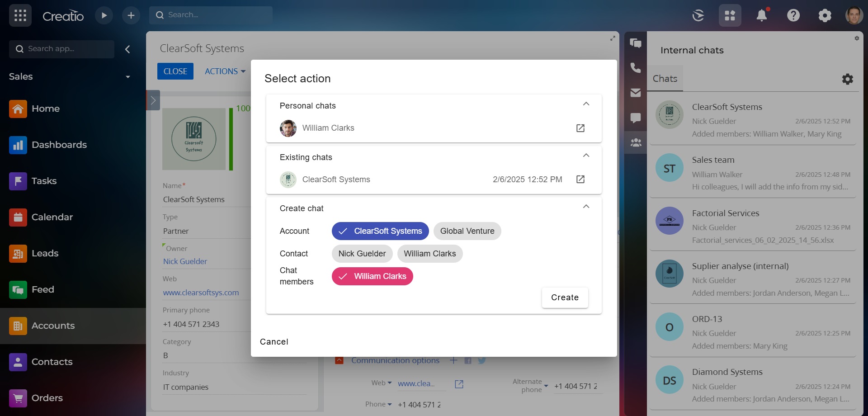The image size is (868, 416).
Task: Open the internal chats people icon
Action: [x=636, y=142]
